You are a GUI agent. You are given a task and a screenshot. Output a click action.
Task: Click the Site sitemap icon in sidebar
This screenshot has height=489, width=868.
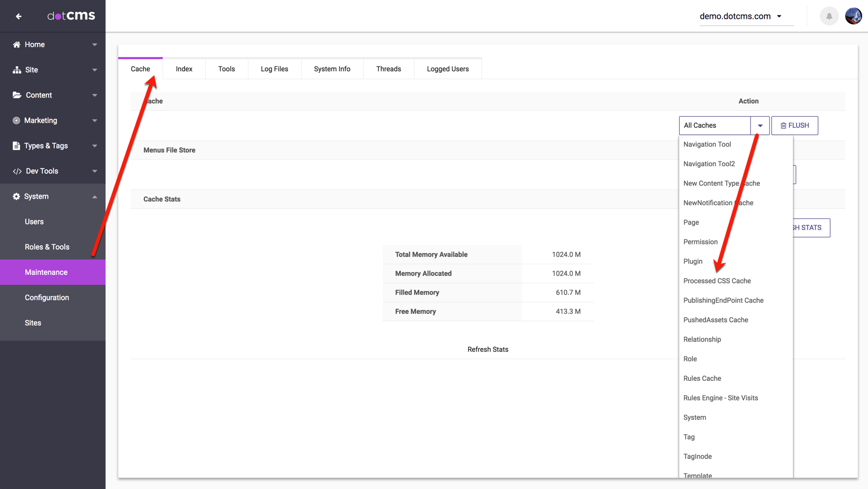(17, 70)
